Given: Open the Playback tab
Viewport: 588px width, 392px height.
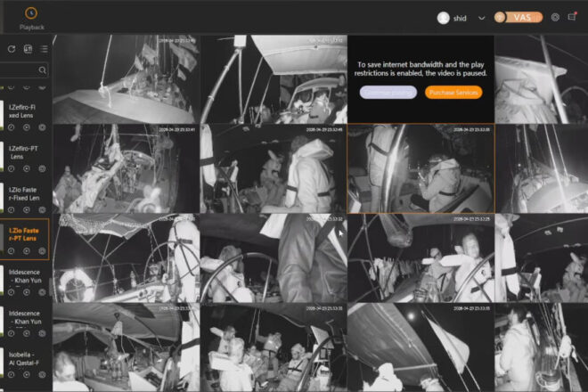Looking at the screenshot, I should pyautogui.click(x=31, y=18).
